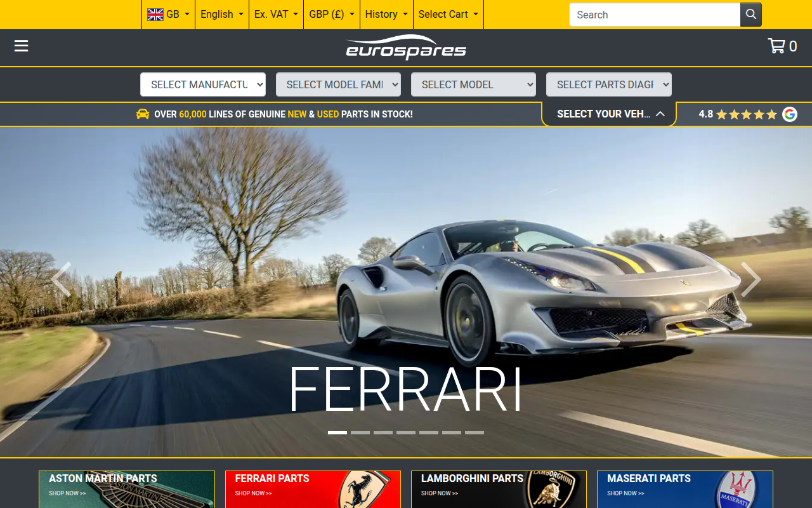812x508 pixels.
Task: Select the seventh carousel slide indicator
Action: [475, 432]
